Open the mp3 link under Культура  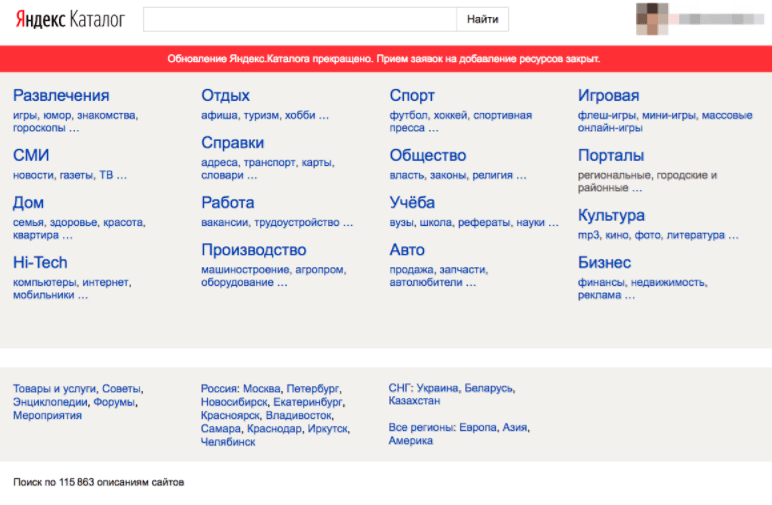(588, 235)
